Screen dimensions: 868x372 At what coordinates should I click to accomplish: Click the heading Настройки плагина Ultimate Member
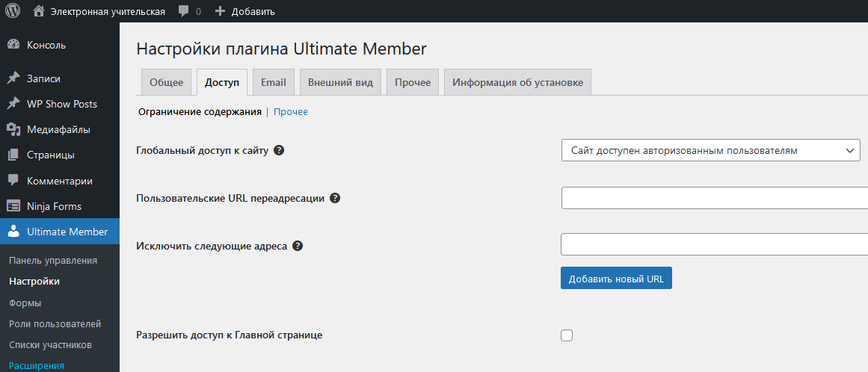point(281,49)
